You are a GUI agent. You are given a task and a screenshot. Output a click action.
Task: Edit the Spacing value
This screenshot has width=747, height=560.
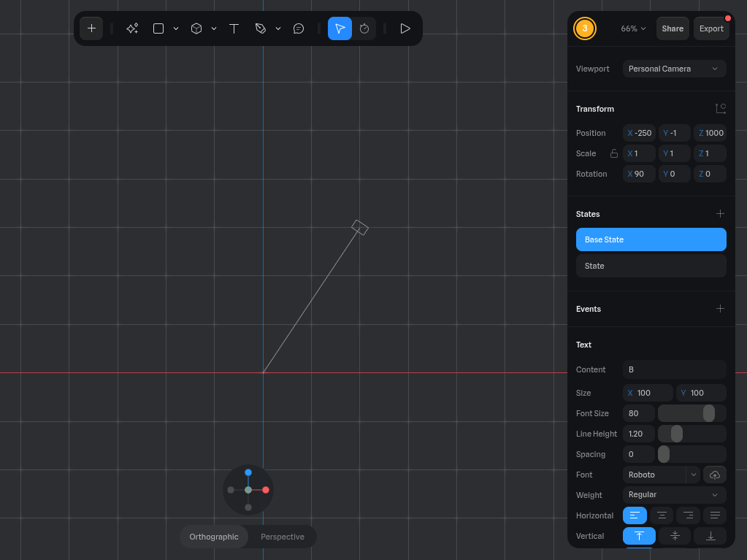[x=638, y=454]
